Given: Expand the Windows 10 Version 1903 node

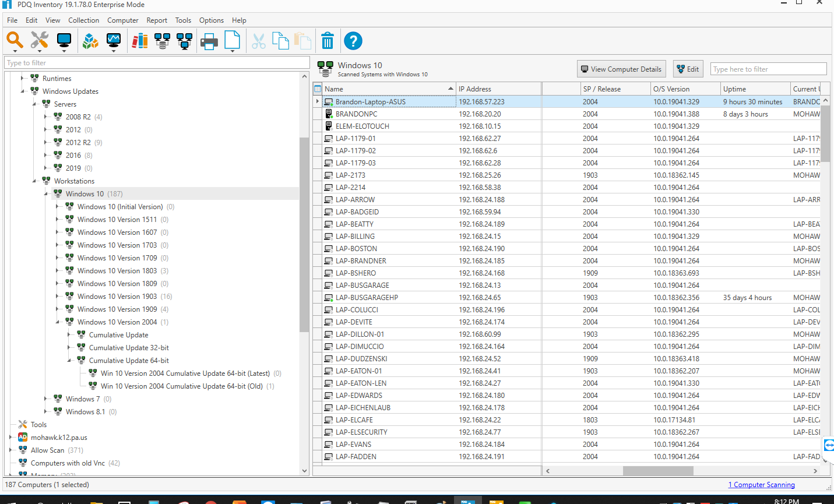Looking at the screenshot, I should 58,297.
